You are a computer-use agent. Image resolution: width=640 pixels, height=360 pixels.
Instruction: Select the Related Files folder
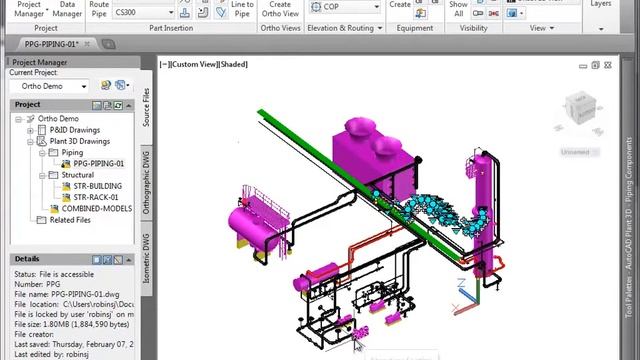coord(70,220)
